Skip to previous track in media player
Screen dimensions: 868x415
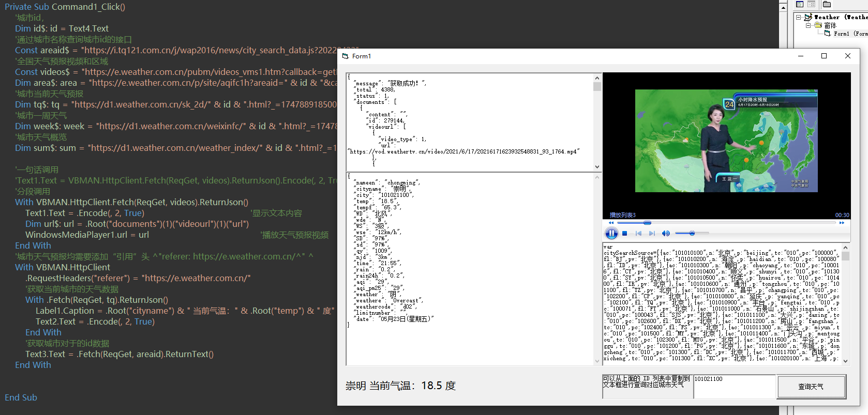pos(638,234)
